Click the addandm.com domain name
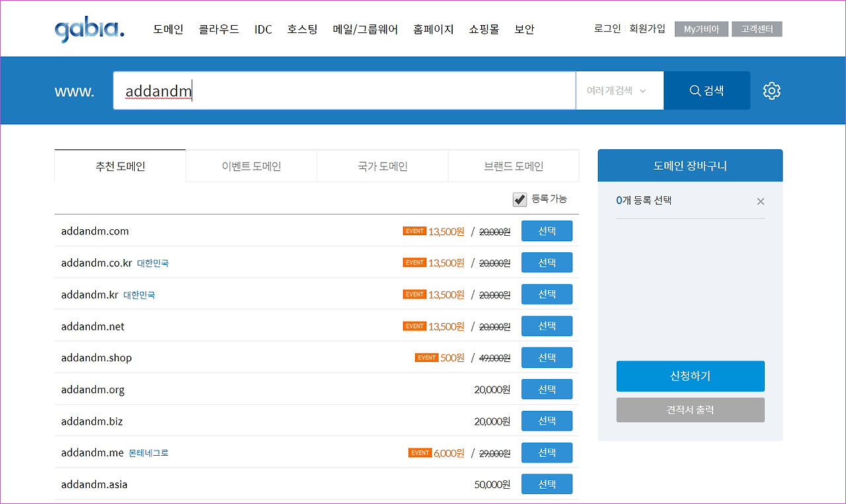Image resolution: width=846 pixels, height=504 pixels. tap(95, 231)
